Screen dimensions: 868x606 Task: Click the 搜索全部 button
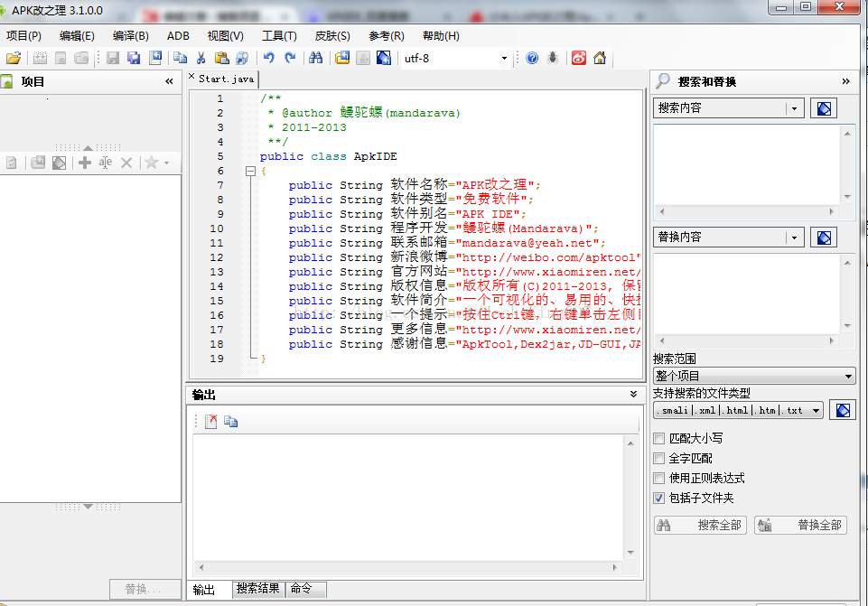pos(700,525)
